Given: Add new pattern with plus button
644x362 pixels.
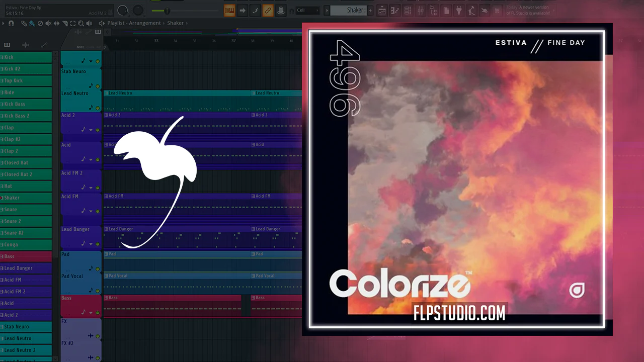Looking at the screenshot, I should coord(371,10).
